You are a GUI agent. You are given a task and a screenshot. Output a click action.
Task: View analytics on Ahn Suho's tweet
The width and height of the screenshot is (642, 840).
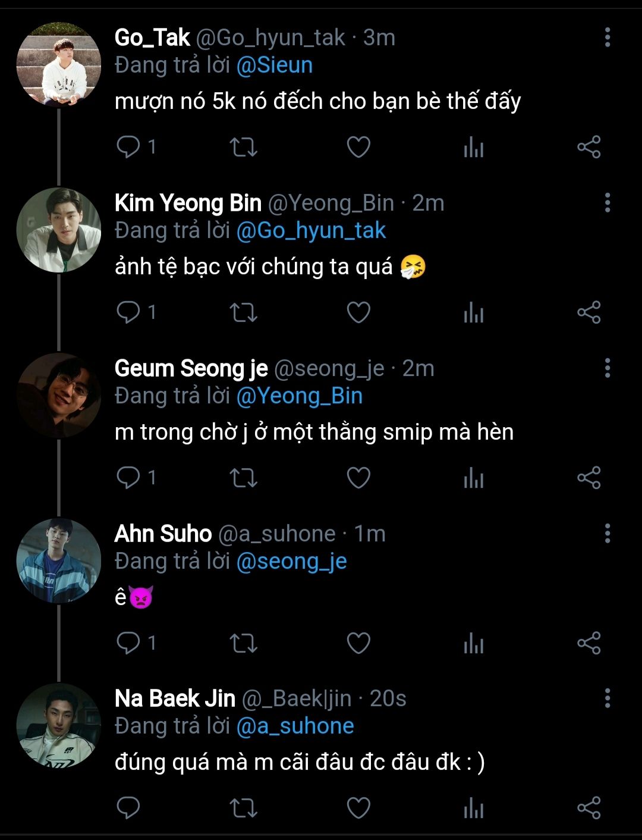474,643
